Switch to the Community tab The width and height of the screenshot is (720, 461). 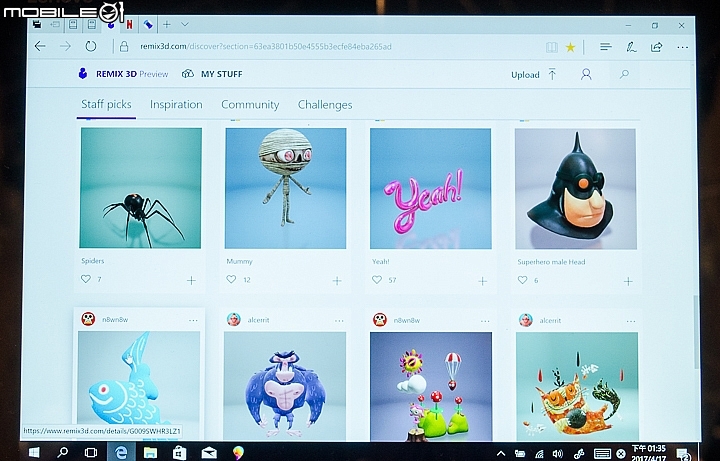pos(250,105)
